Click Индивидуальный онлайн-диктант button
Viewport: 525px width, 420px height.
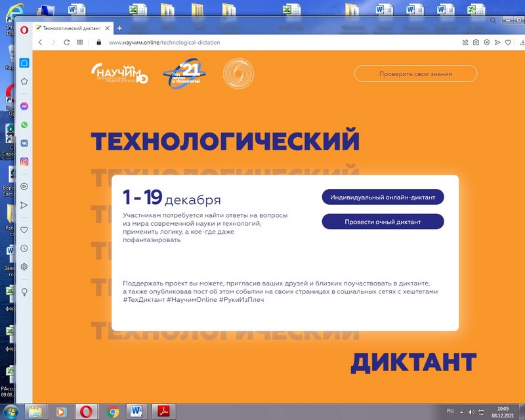(383, 197)
